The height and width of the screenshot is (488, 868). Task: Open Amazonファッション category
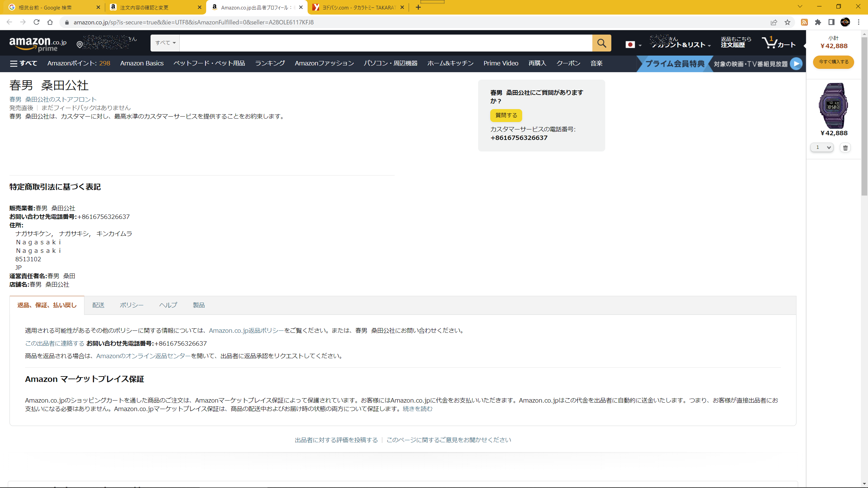point(324,63)
